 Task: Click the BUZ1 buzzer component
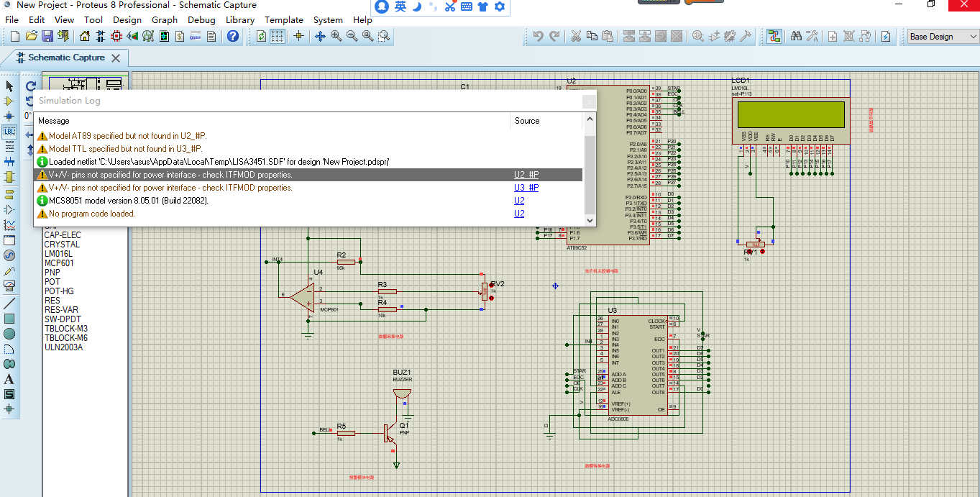402,394
